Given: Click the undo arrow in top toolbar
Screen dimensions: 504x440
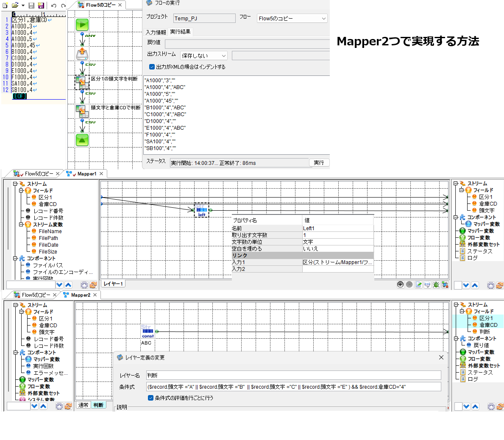Looking at the screenshot, I should 54,6.
